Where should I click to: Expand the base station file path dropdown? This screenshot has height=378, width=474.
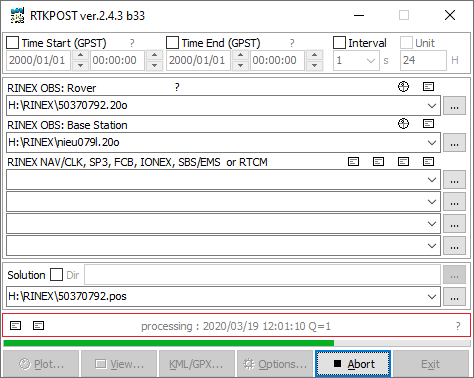(x=432, y=143)
